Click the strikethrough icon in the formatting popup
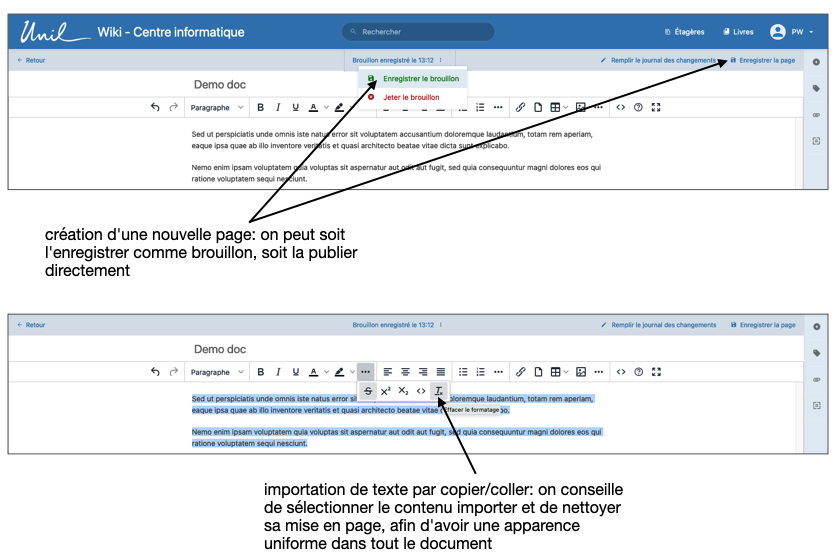This screenshot has height=558, width=840. tap(368, 391)
